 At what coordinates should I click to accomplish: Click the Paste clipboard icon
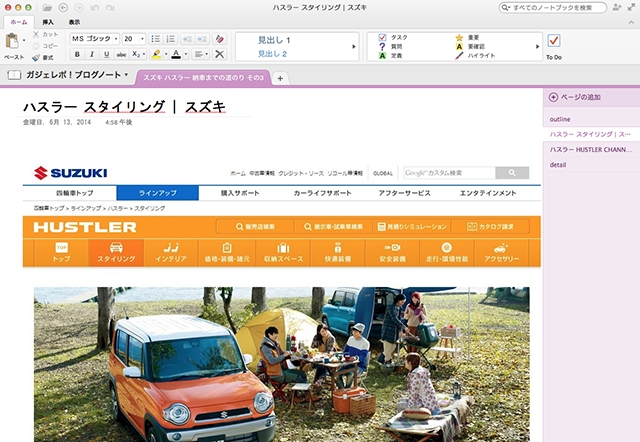[x=12, y=41]
